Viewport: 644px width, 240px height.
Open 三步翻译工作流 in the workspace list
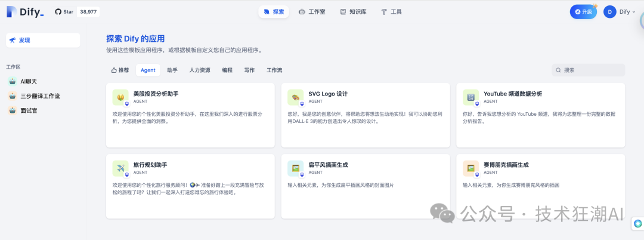[x=43, y=96]
